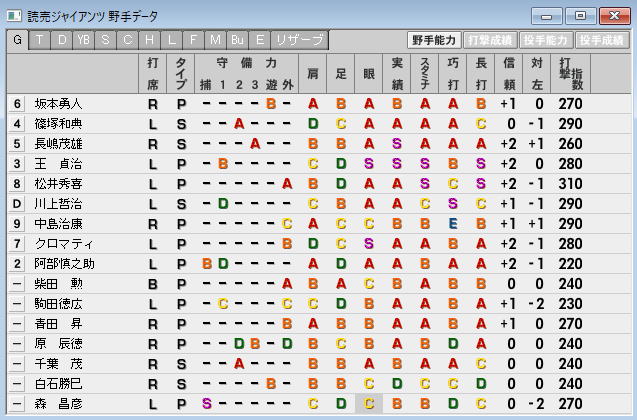Open the 投手能力 view
Screen dimensions: 637x420
[546, 40]
